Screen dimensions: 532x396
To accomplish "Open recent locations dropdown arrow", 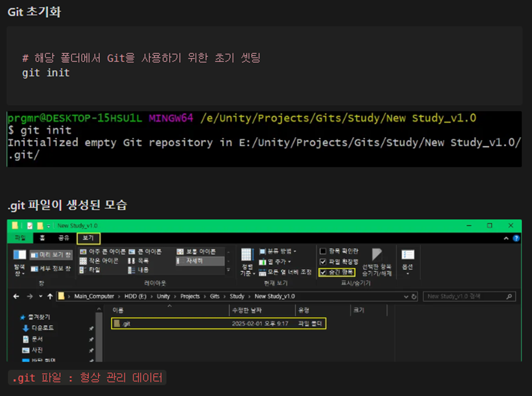I will (x=41, y=296).
